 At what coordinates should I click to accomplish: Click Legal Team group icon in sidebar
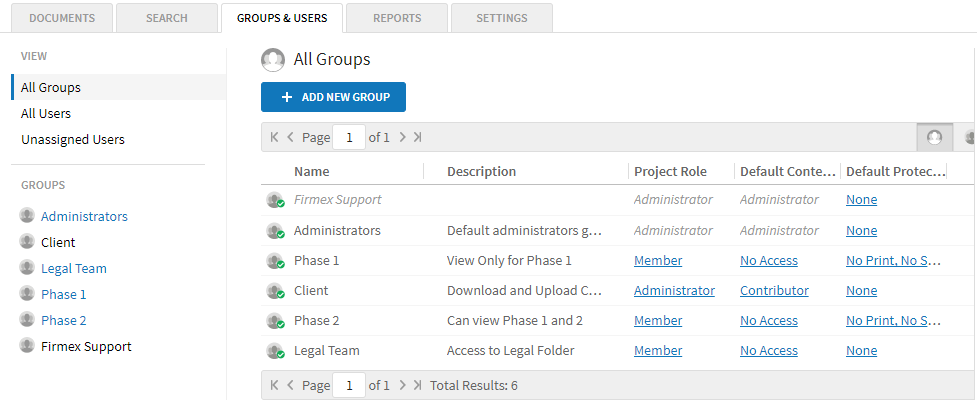27,268
